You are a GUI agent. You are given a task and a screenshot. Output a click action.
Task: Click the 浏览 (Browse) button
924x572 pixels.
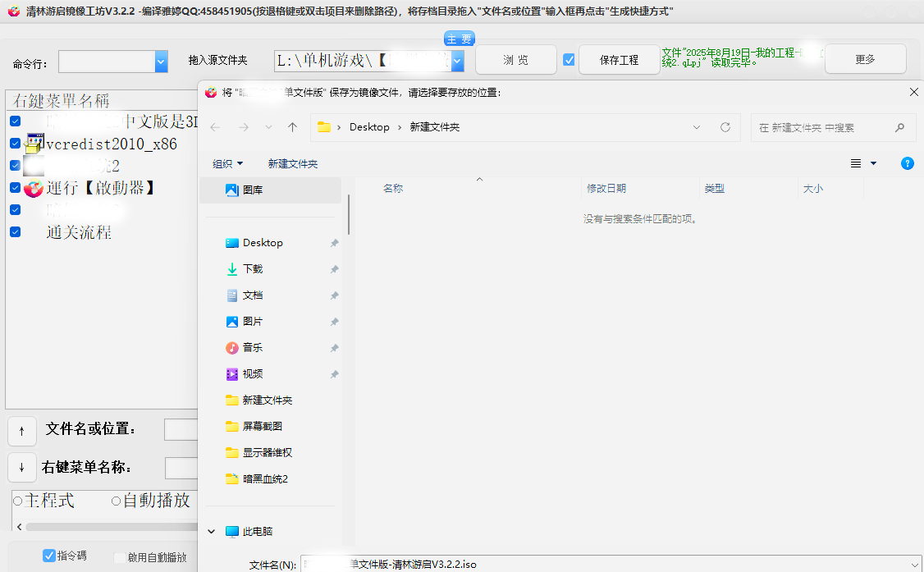(515, 59)
